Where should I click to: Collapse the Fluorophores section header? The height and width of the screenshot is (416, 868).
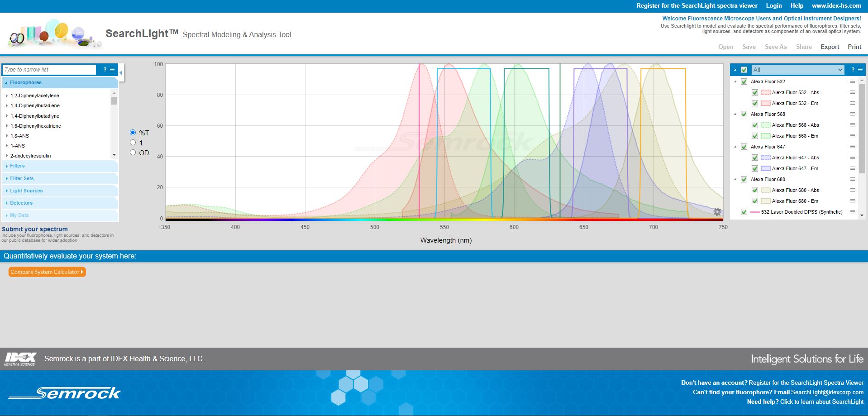tap(60, 82)
